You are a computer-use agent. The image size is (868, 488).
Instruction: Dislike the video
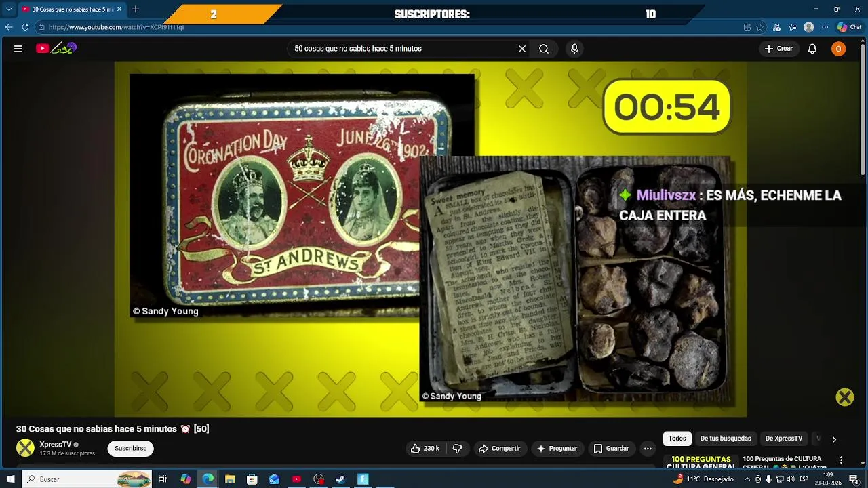tap(457, 449)
